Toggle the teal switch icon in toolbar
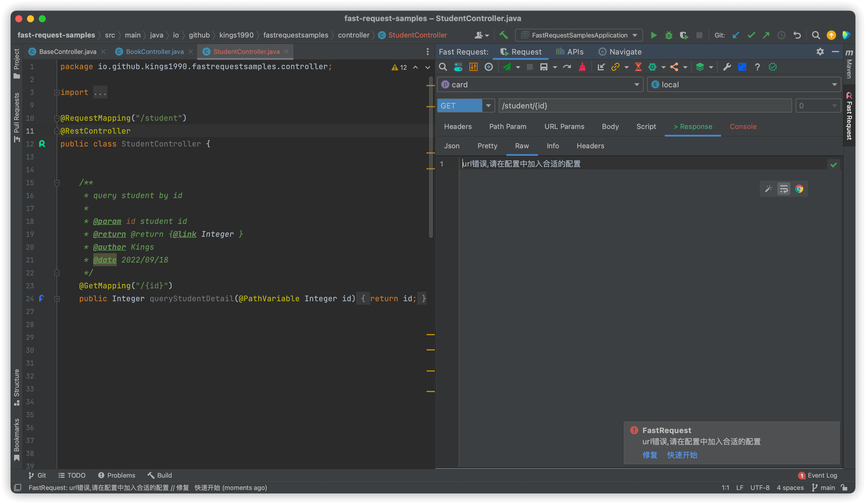This screenshot has height=504, width=866. [458, 67]
